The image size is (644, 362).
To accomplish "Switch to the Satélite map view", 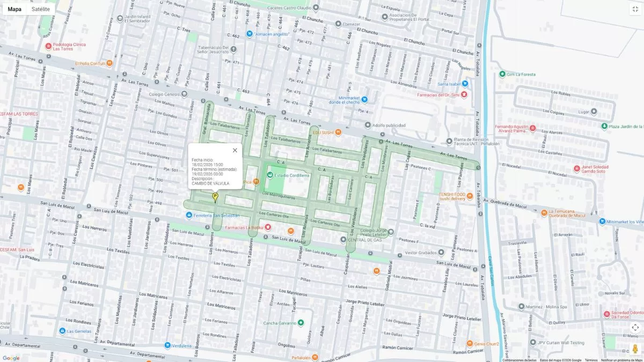I will [x=41, y=9].
